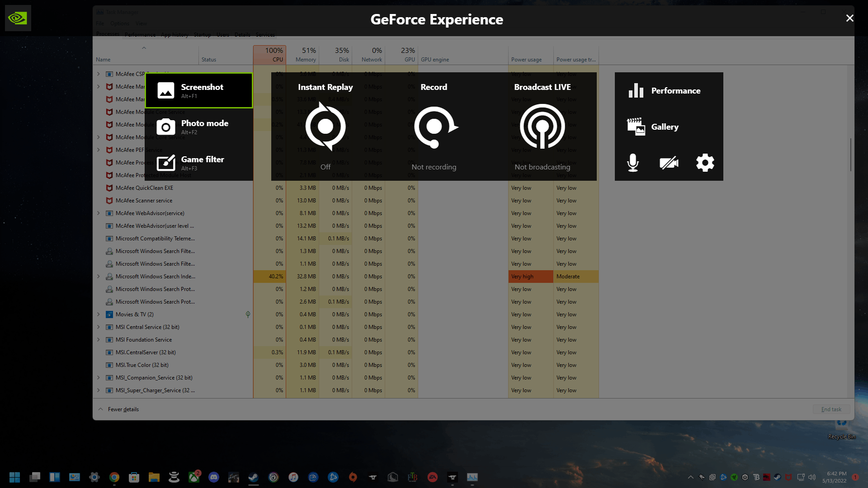Enable Broadcast LIVE streaming
The width and height of the screenshot is (868, 488).
[542, 127]
